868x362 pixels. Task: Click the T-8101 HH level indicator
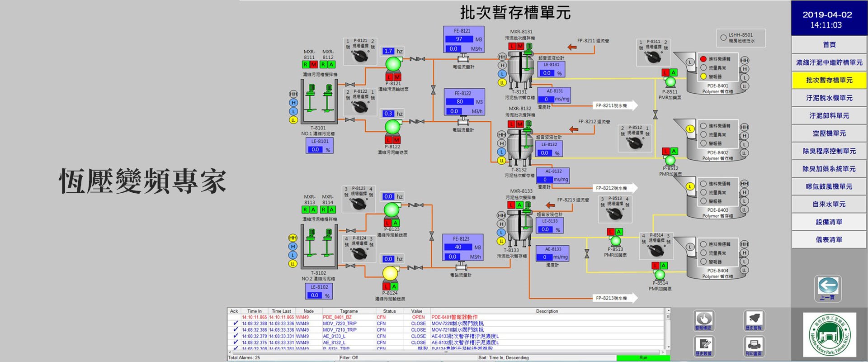point(293,94)
